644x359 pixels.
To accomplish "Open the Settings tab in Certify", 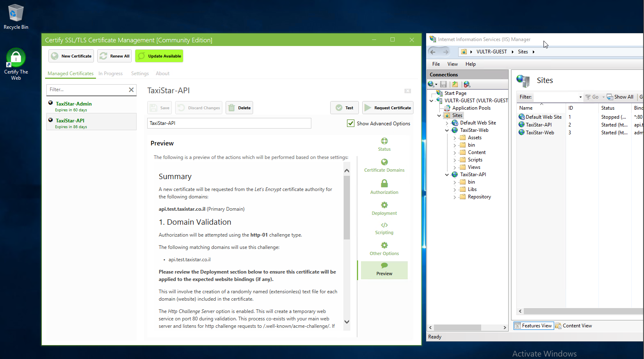I will click(x=140, y=74).
